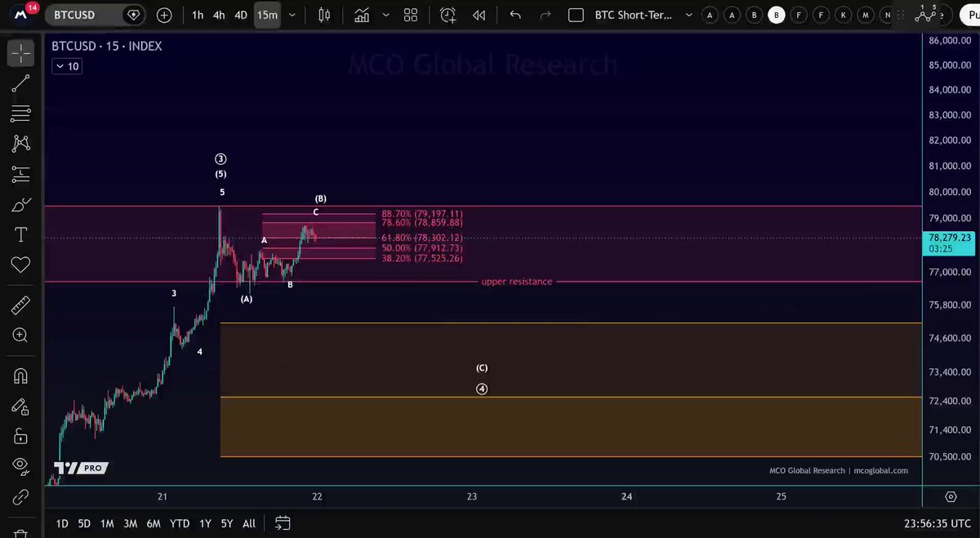Open the Indicators dialog

(x=361, y=15)
